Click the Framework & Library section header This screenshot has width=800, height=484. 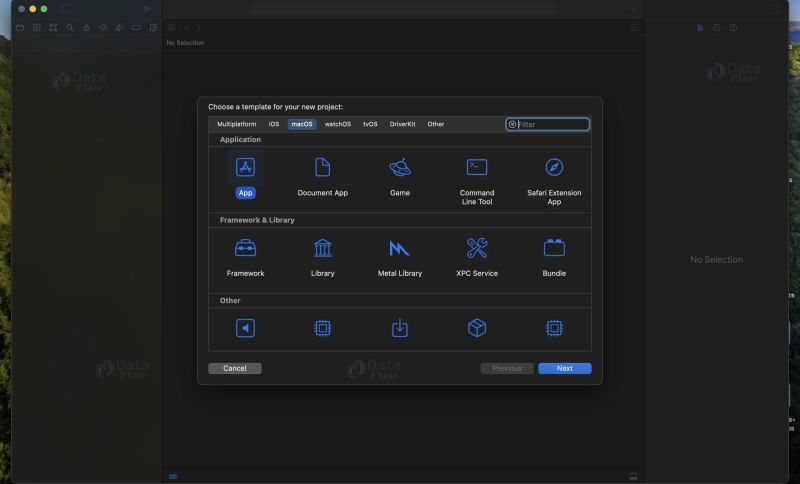[x=257, y=220]
